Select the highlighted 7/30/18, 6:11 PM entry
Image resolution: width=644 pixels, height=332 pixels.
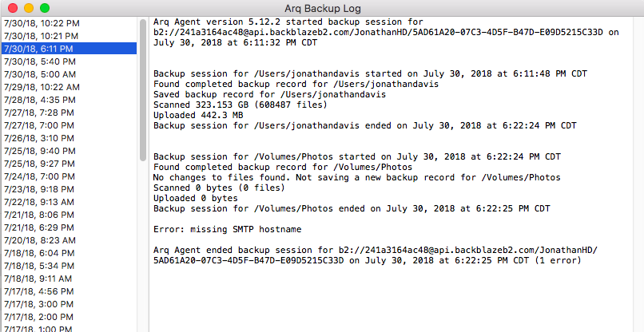tap(69, 49)
